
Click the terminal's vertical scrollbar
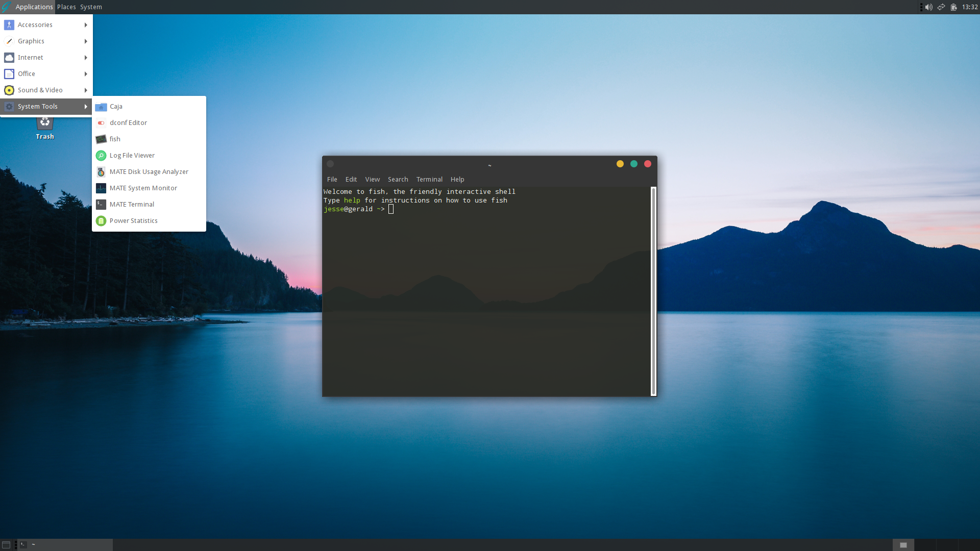(653, 291)
